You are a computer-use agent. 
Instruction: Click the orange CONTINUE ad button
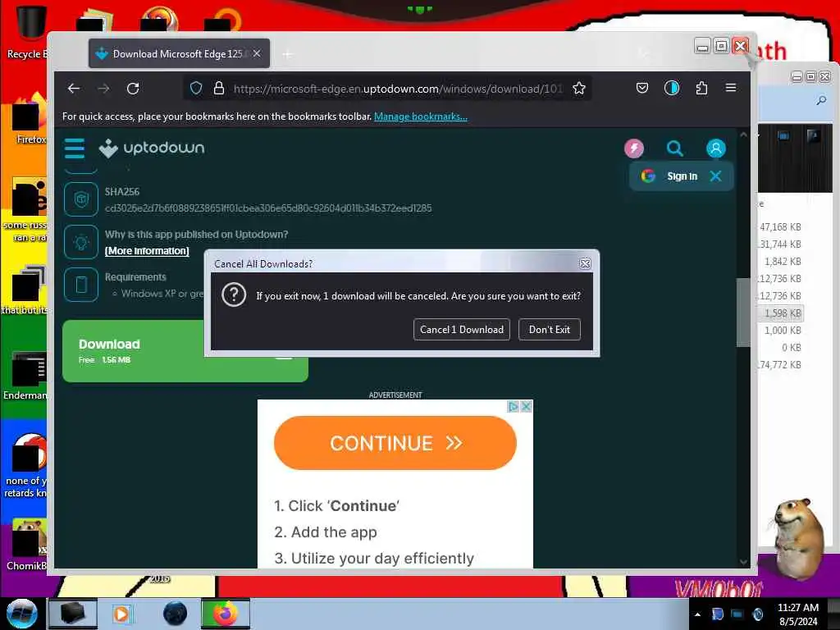pos(395,443)
